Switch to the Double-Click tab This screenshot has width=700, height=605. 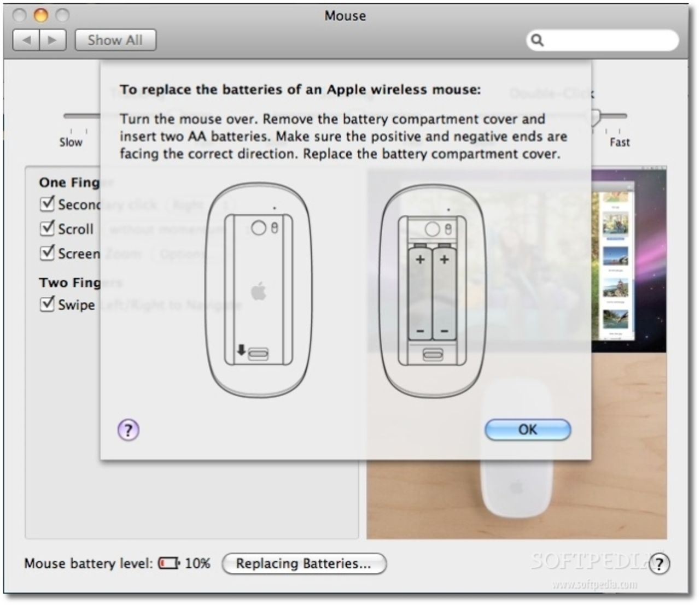[x=552, y=93]
